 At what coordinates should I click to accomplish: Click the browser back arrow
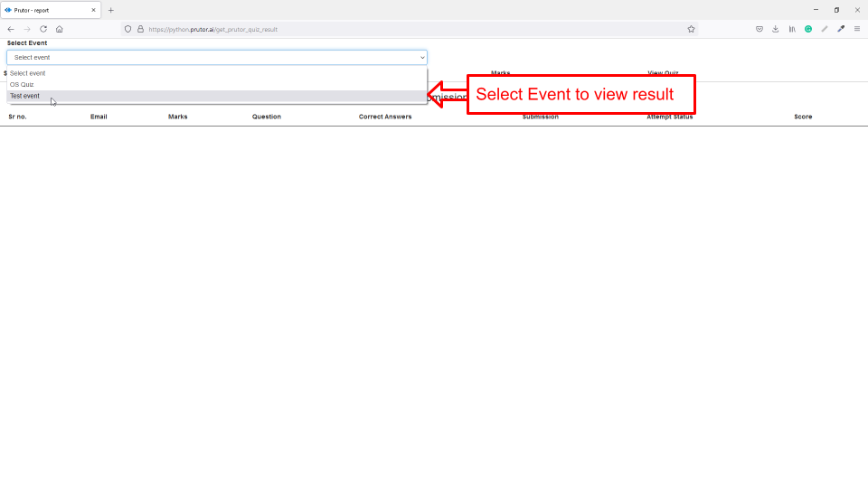[x=11, y=29]
